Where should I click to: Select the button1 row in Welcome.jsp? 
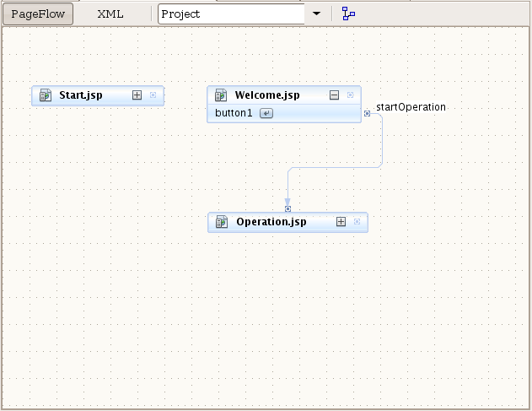click(x=284, y=113)
